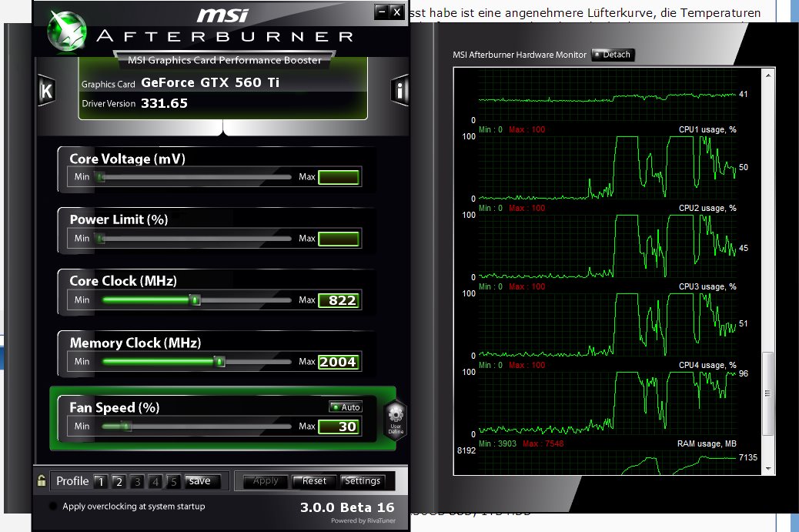799x532 pixels.
Task: Click the MSI Afterburner dragon logo
Action: 67,32
